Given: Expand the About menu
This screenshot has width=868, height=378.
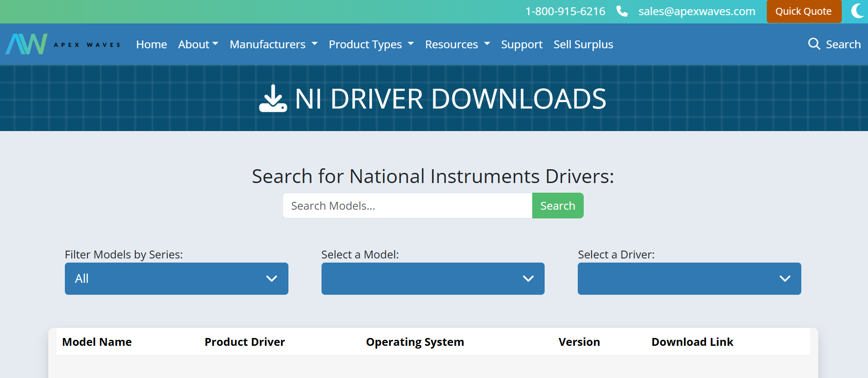Looking at the screenshot, I should [x=198, y=45].
